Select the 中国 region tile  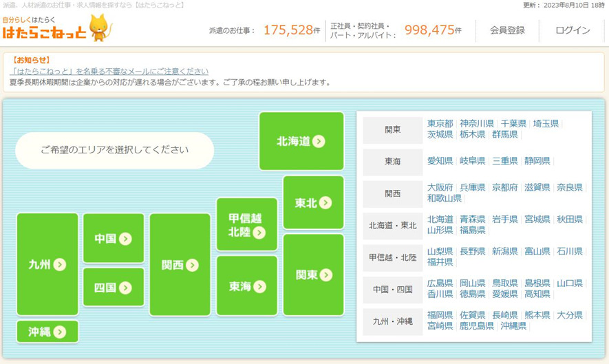click(x=114, y=238)
